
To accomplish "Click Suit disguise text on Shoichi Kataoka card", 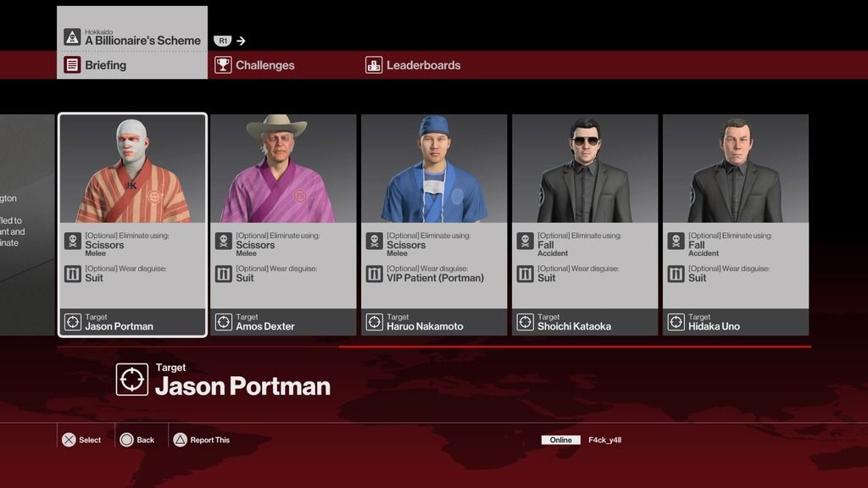I will pyautogui.click(x=547, y=278).
